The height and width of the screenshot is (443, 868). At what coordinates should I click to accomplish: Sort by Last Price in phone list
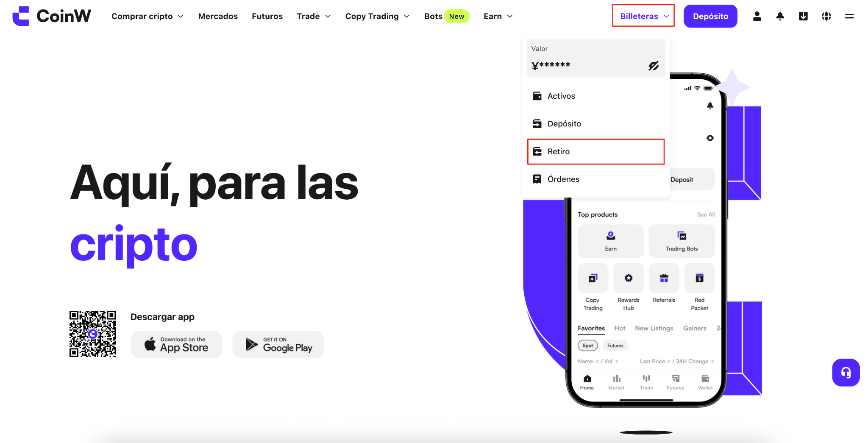pyautogui.click(x=655, y=361)
